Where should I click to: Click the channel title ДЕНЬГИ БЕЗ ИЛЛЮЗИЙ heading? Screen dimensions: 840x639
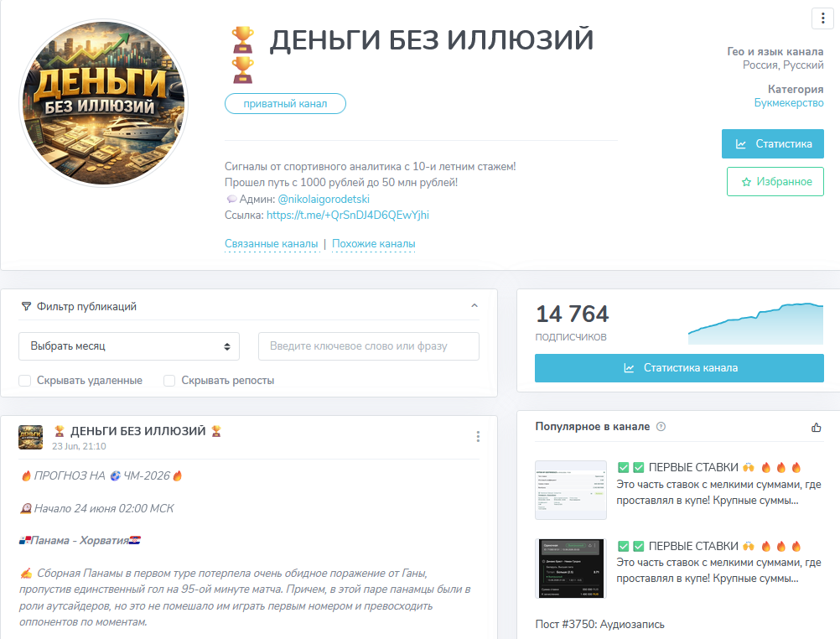pyautogui.click(x=432, y=40)
